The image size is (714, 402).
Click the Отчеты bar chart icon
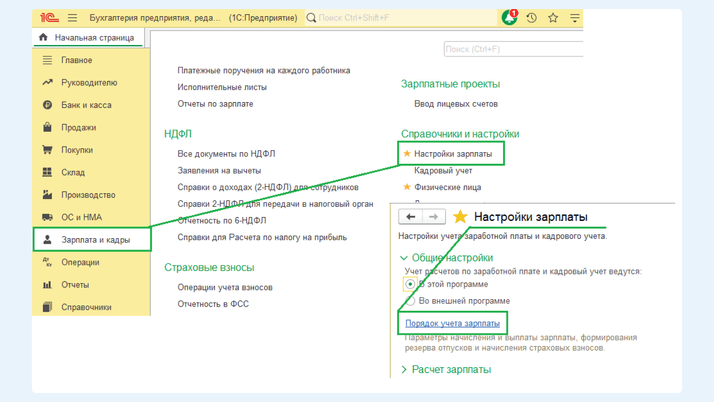pyautogui.click(x=47, y=285)
